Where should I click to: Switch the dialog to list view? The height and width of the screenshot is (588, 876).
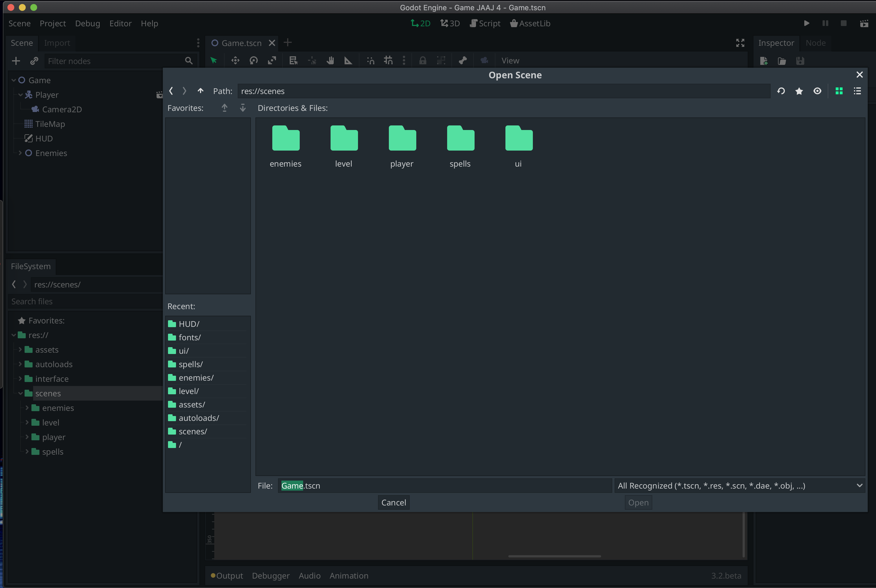[x=857, y=91]
